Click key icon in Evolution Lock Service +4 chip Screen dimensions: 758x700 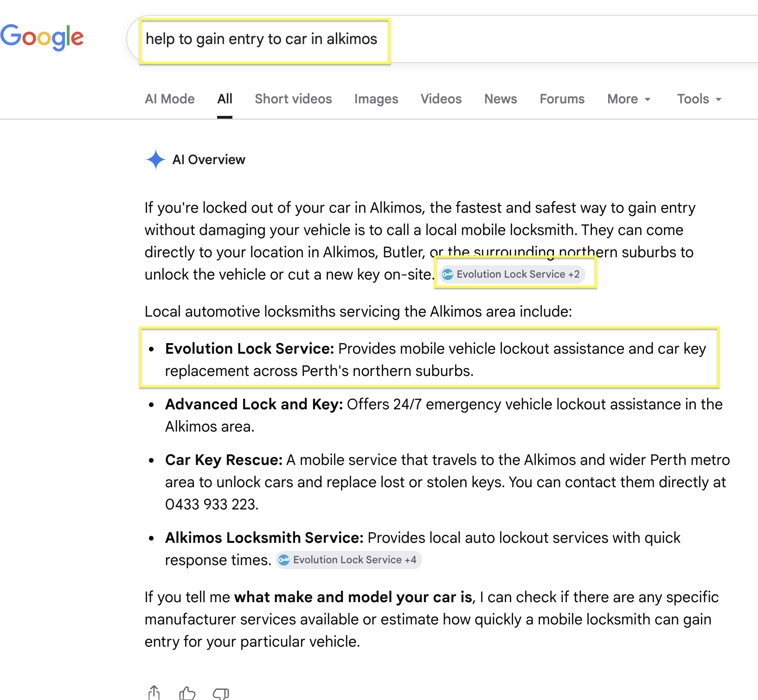284,560
